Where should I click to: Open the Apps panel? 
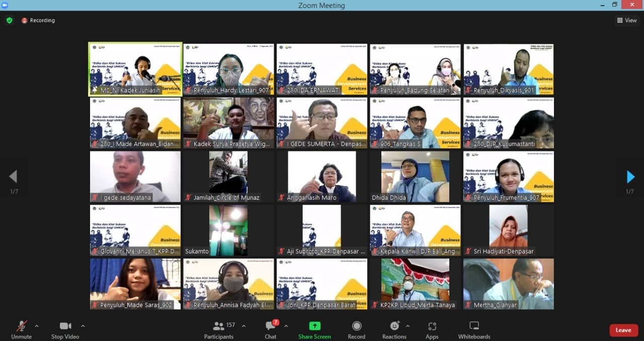click(x=432, y=329)
